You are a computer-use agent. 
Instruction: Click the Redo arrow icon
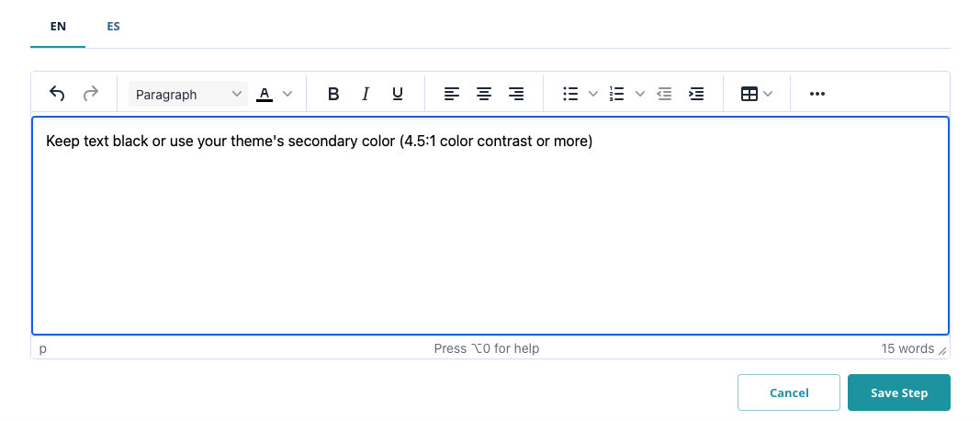click(x=90, y=94)
